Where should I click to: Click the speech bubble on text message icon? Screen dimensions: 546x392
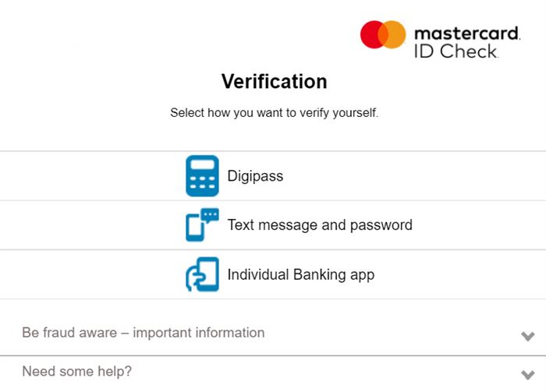tap(210, 214)
